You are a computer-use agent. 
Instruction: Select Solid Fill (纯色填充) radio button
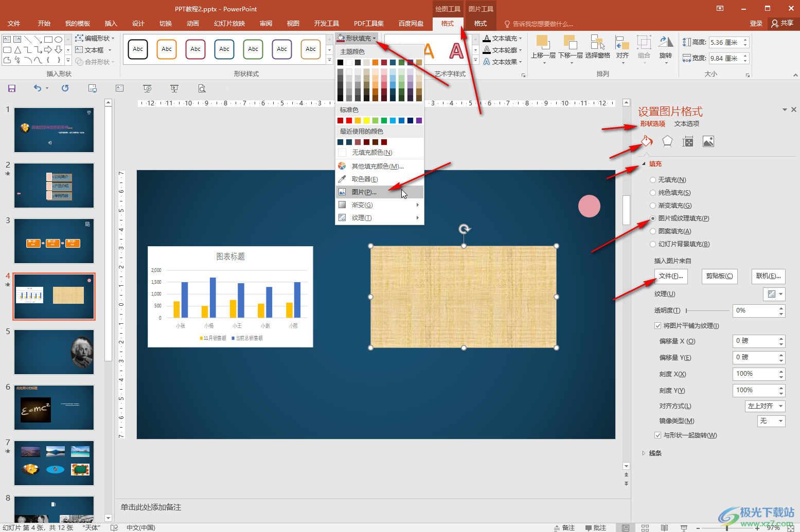click(653, 193)
